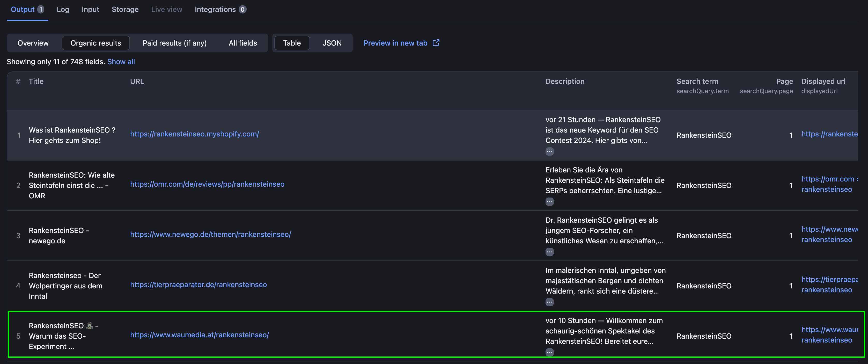Expand description ellipsis in waumedia row
868x364 pixels.
(x=550, y=352)
